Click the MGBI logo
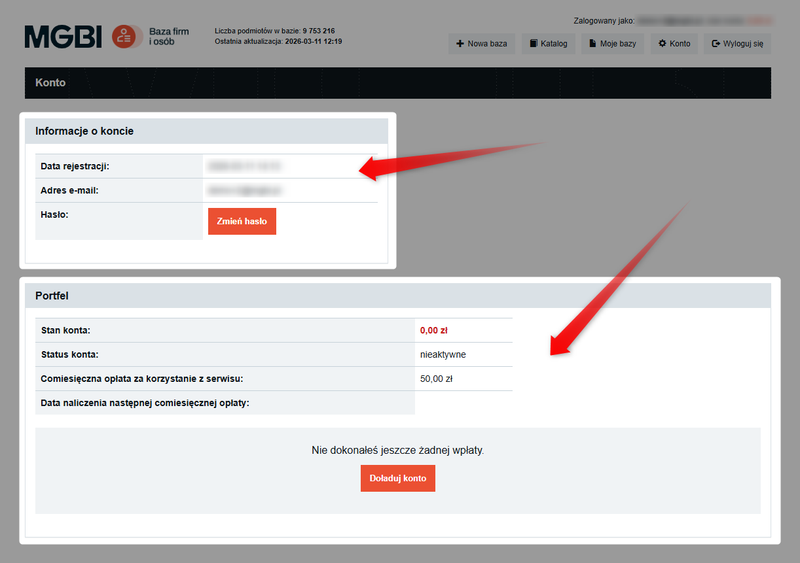 pos(63,37)
